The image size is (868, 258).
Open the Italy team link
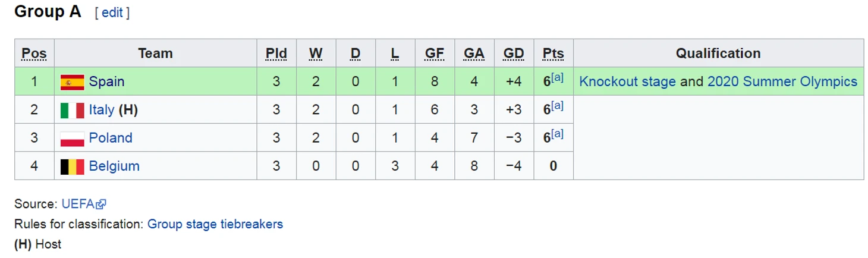(x=102, y=110)
